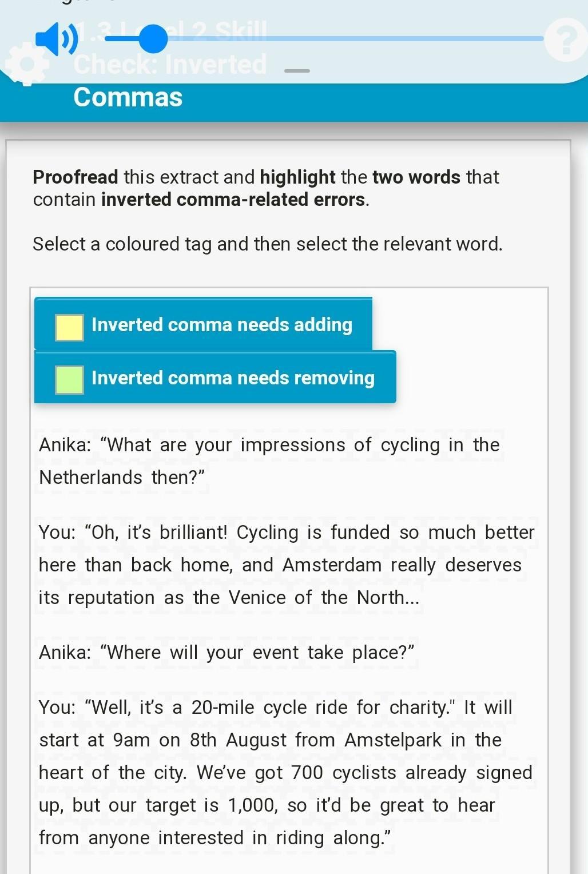Select the word '“Well,' in extract
The image size is (588, 874).
(x=108, y=708)
